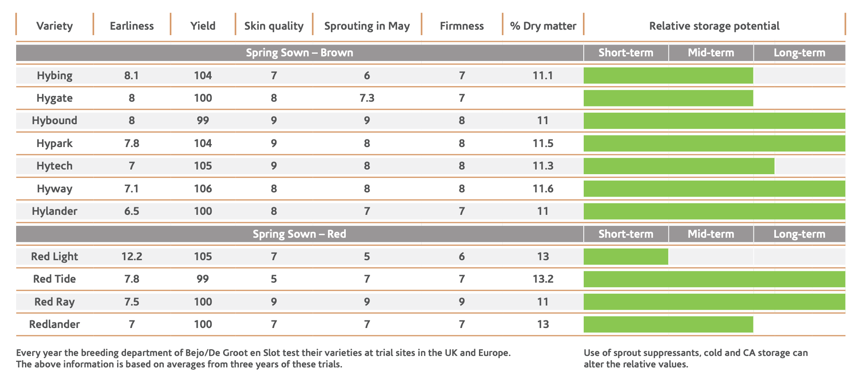Select the Spring Sown – Brown section heading
868x378 pixels.
[300, 53]
